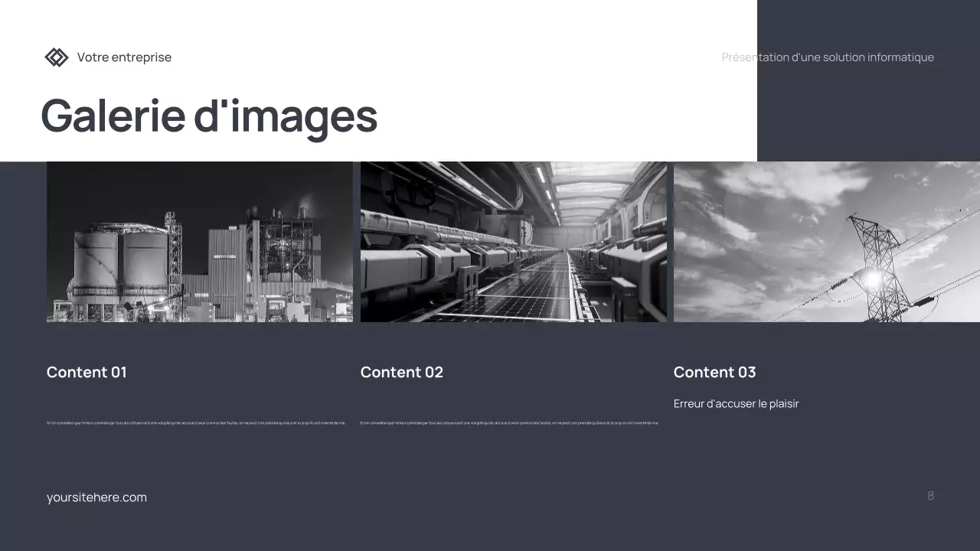The image size is (980, 551).
Task: Click the "Galerie d'images" slide title
Action: click(209, 116)
